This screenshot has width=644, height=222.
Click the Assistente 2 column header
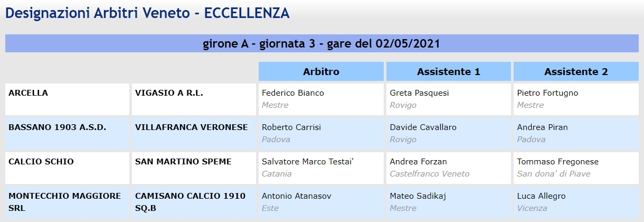point(576,71)
